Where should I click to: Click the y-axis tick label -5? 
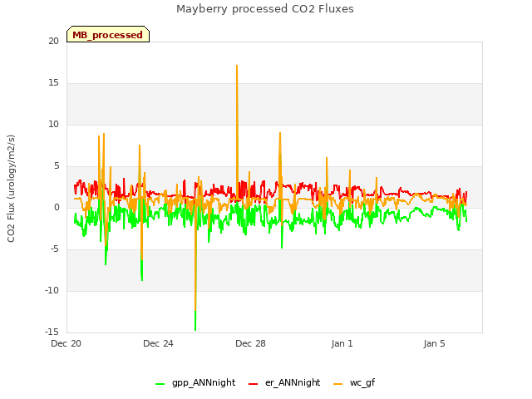tap(55, 249)
